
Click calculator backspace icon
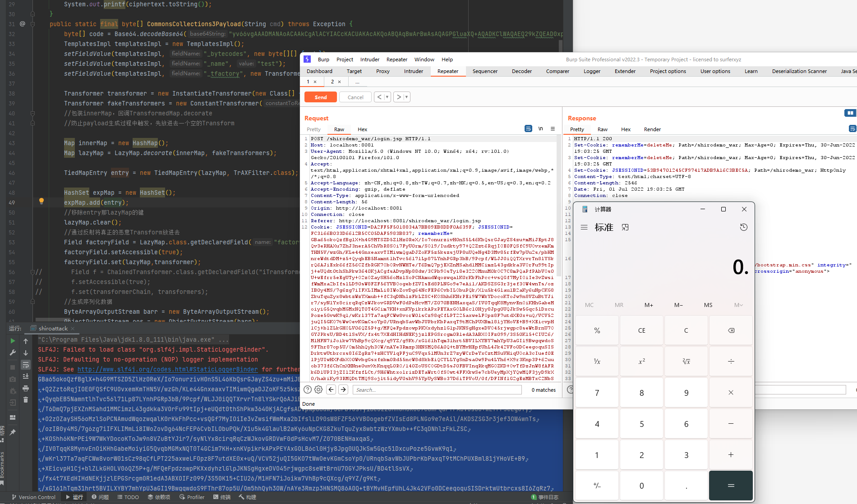coord(731,330)
